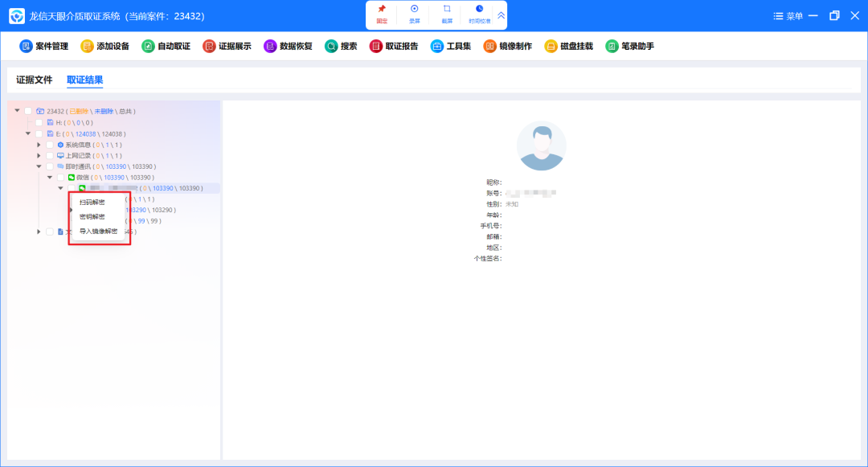Open 磁盘挂载 (disk mount) from the toolbar
Screen dimensions: 868x467
tap(568, 47)
